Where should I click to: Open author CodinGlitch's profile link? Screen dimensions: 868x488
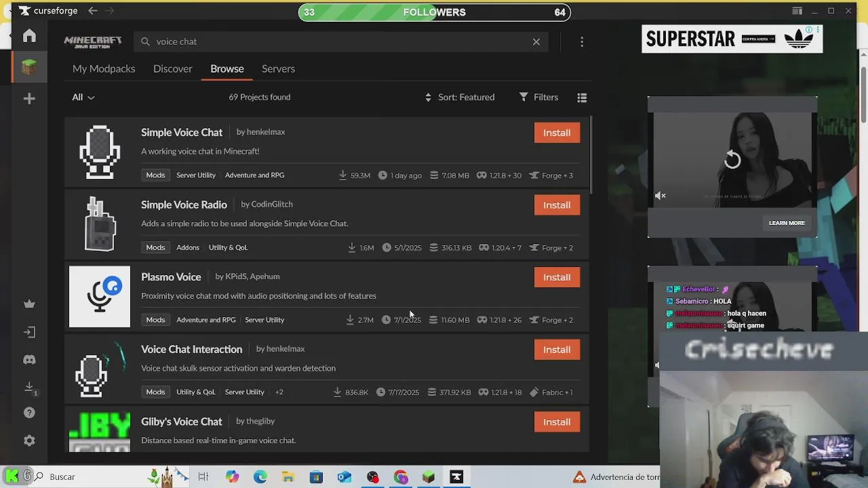[272, 204]
